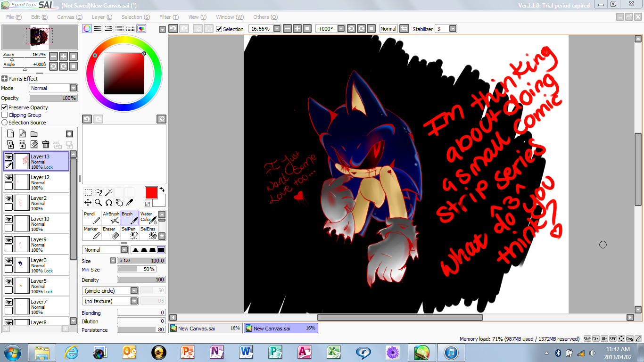Hide Layer10 with eye icon
This screenshot has height=362, width=644.
coord(8,219)
